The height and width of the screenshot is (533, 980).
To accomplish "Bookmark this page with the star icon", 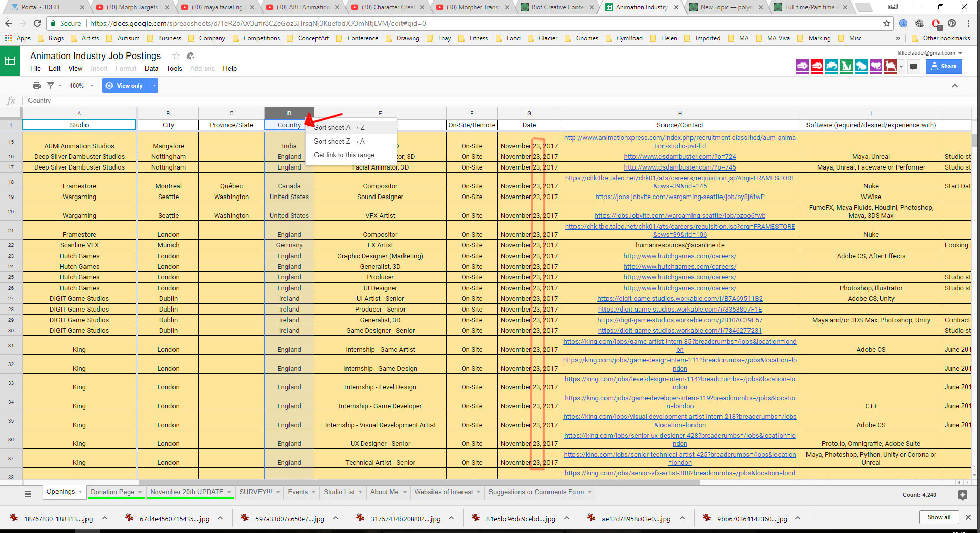I will point(887,23).
